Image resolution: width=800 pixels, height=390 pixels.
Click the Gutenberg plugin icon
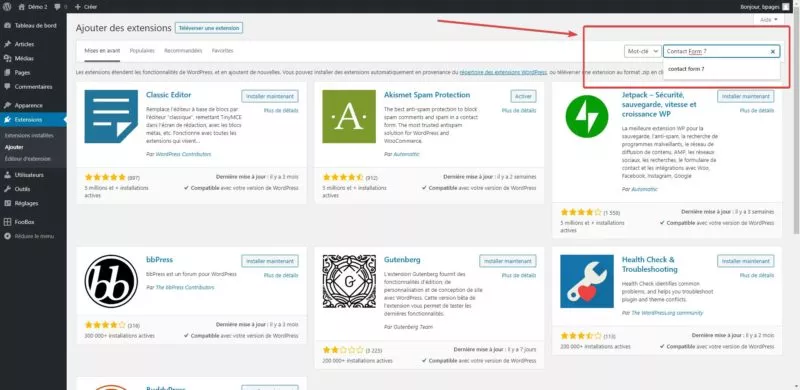click(349, 281)
